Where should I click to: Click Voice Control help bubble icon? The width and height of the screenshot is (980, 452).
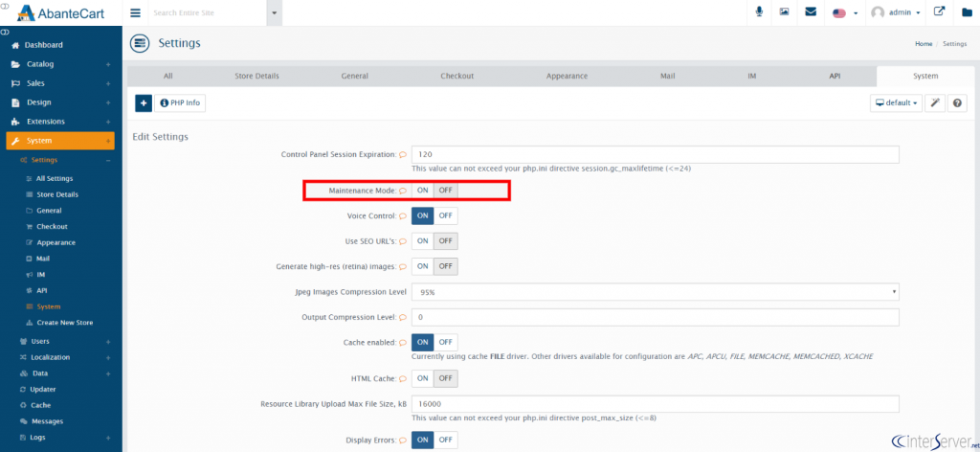tap(403, 216)
